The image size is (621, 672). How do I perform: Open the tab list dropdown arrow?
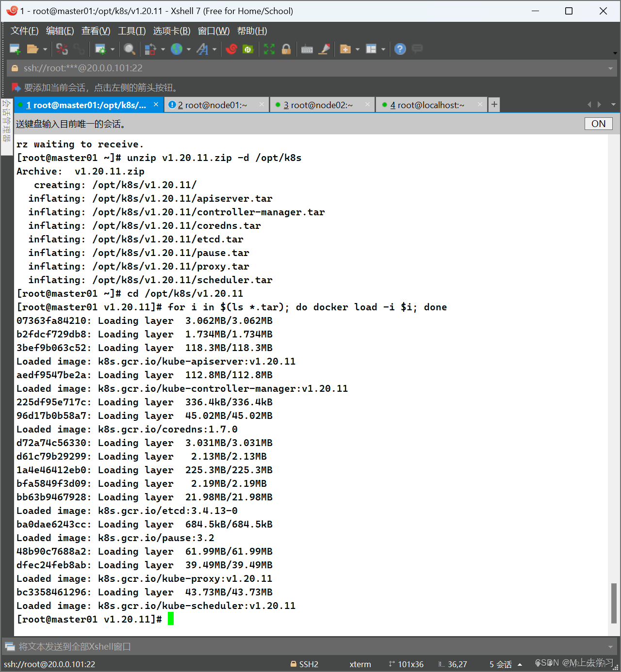pos(613,105)
